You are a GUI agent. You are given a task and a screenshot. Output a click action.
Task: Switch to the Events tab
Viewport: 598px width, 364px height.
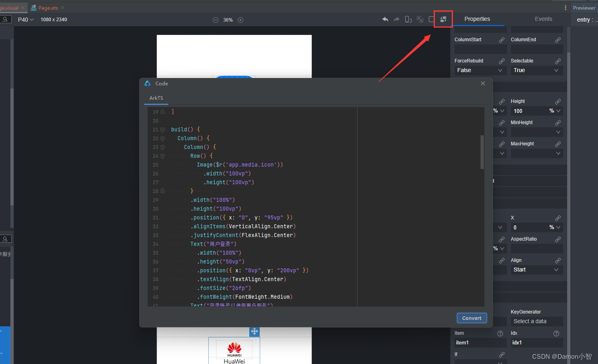click(x=543, y=19)
